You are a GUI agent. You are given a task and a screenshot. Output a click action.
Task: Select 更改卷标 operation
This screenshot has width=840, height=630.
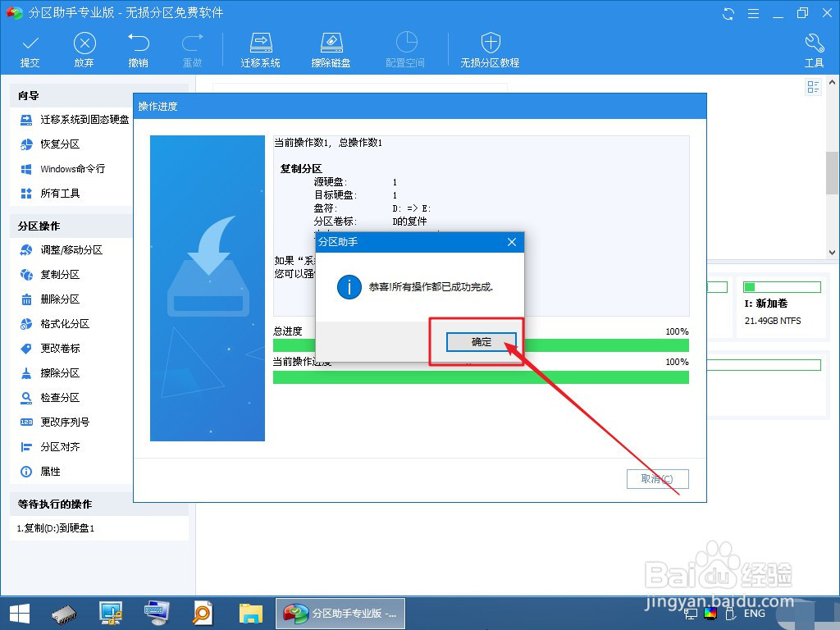click(x=50, y=349)
